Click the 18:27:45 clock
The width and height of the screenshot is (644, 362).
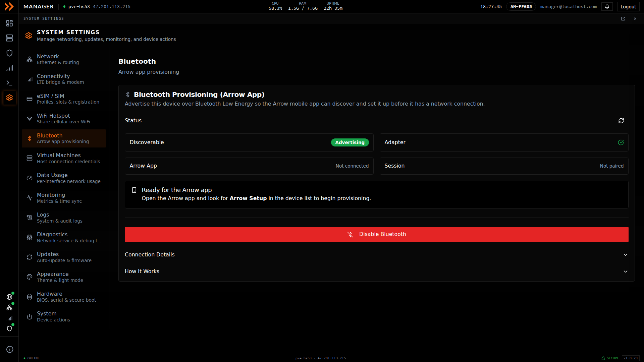[491, 7]
